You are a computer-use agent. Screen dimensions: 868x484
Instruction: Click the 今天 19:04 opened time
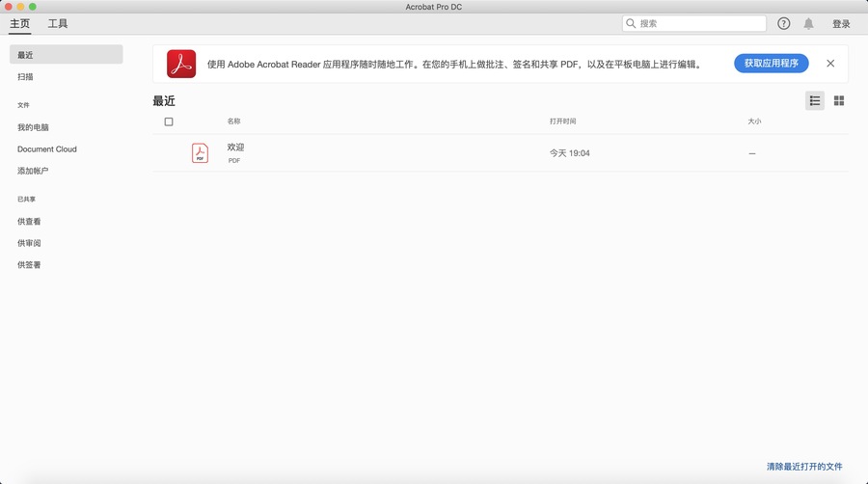tap(570, 153)
